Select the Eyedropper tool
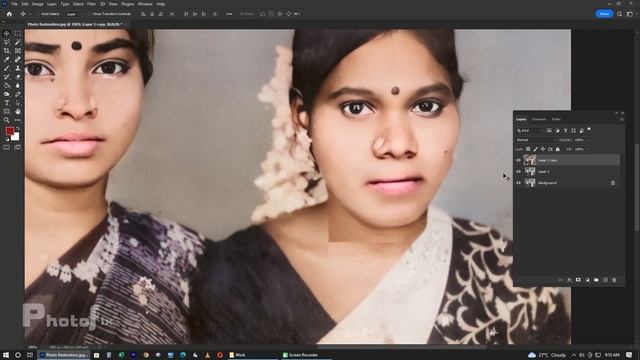The width and height of the screenshot is (640, 360). [7, 60]
